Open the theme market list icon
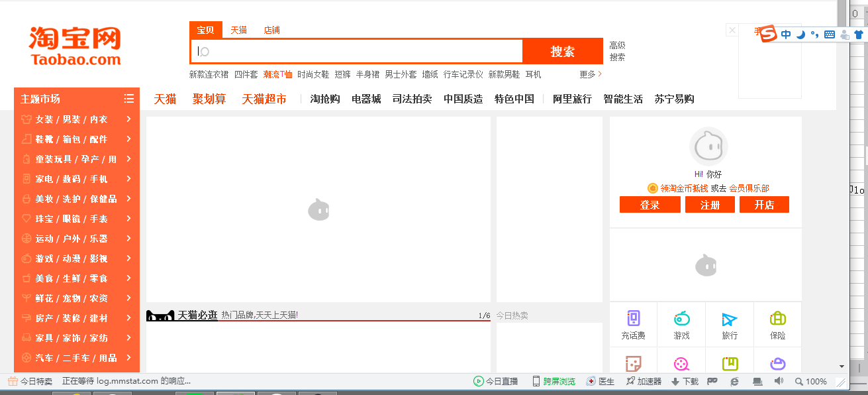Image resolution: width=868 pixels, height=395 pixels. pyautogui.click(x=129, y=99)
